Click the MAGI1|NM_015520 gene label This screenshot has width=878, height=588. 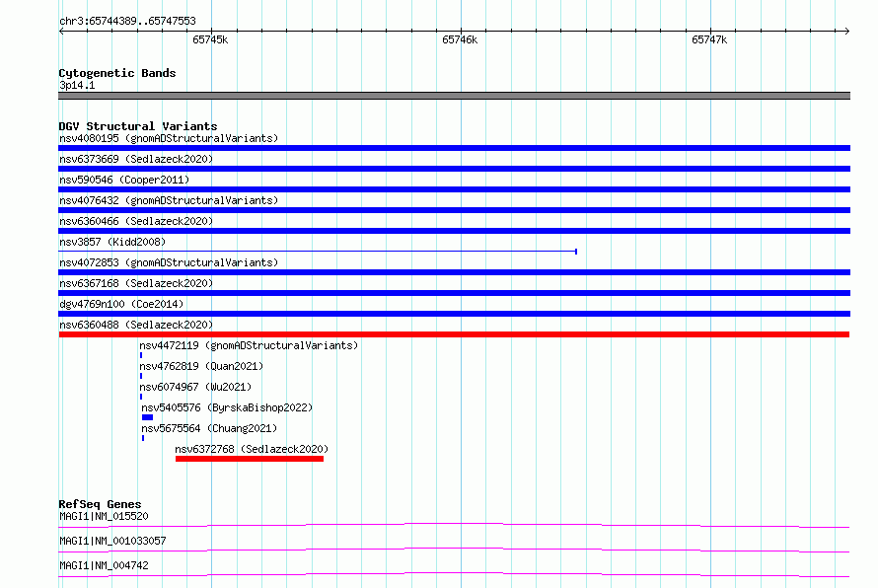[104, 516]
